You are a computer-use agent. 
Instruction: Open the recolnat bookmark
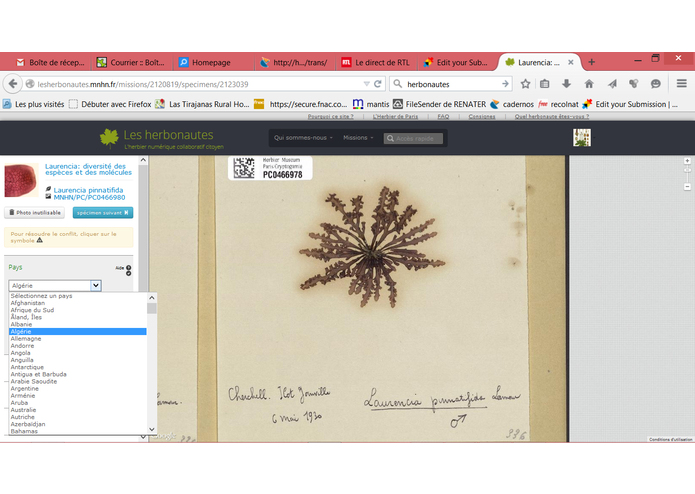(x=558, y=104)
